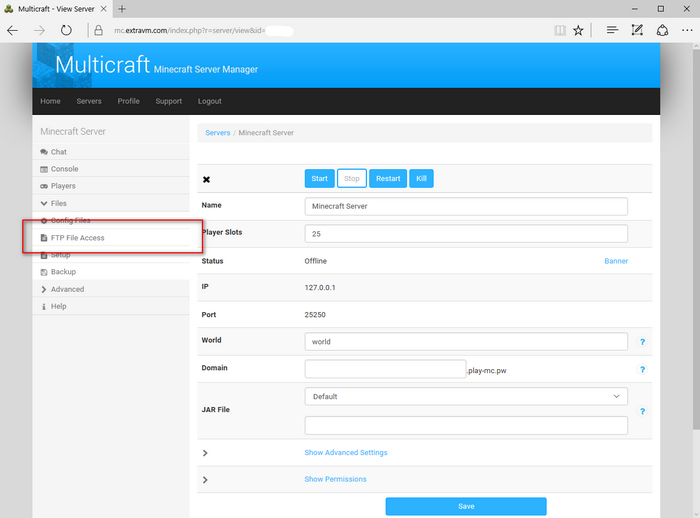Open the JAR File Default dropdown

466,397
